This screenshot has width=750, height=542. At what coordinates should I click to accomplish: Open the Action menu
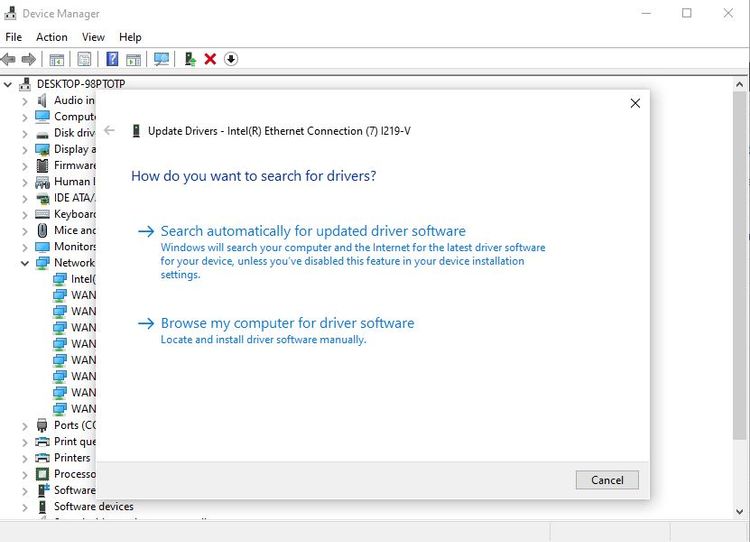52,37
